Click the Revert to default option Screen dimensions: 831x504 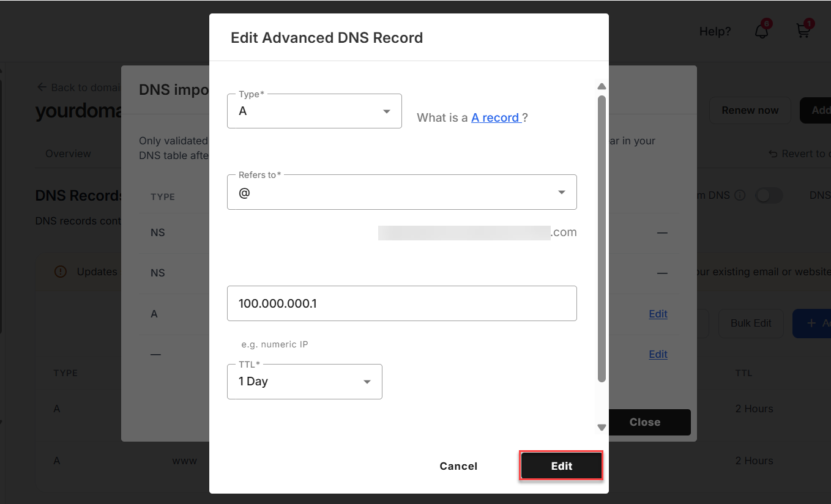tap(799, 154)
